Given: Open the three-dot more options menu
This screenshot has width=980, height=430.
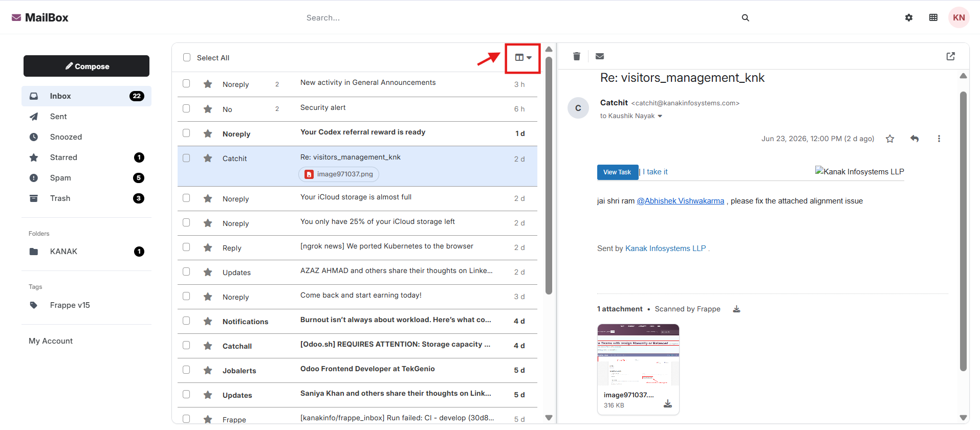Looking at the screenshot, I should [x=939, y=139].
